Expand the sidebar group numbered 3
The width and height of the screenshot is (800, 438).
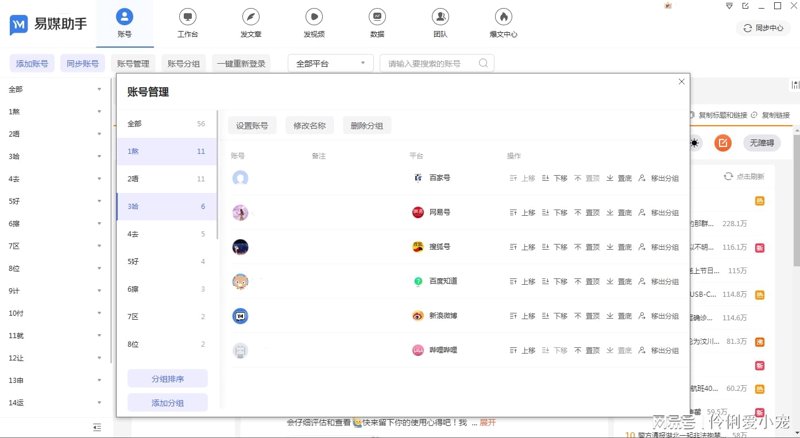click(x=99, y=156)
